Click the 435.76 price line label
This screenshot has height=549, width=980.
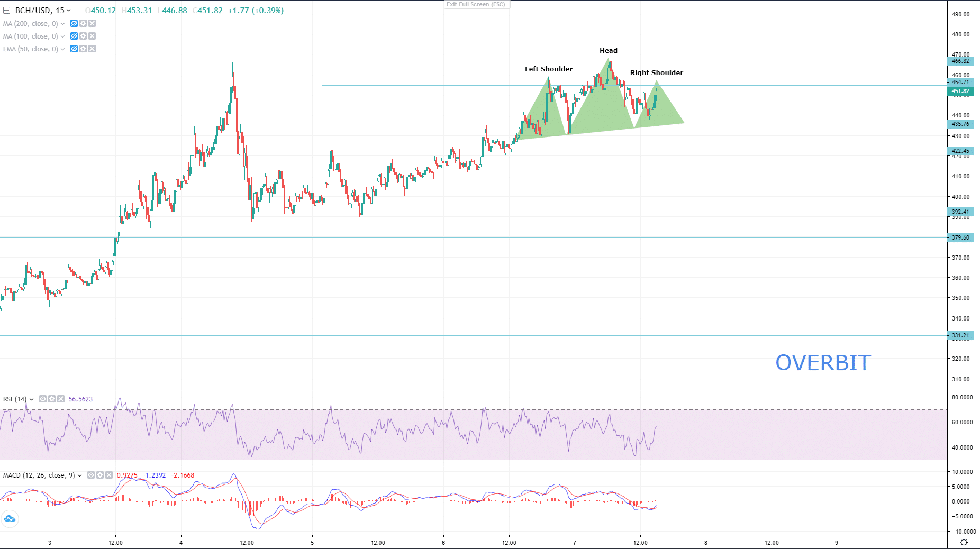pos(960,124)
